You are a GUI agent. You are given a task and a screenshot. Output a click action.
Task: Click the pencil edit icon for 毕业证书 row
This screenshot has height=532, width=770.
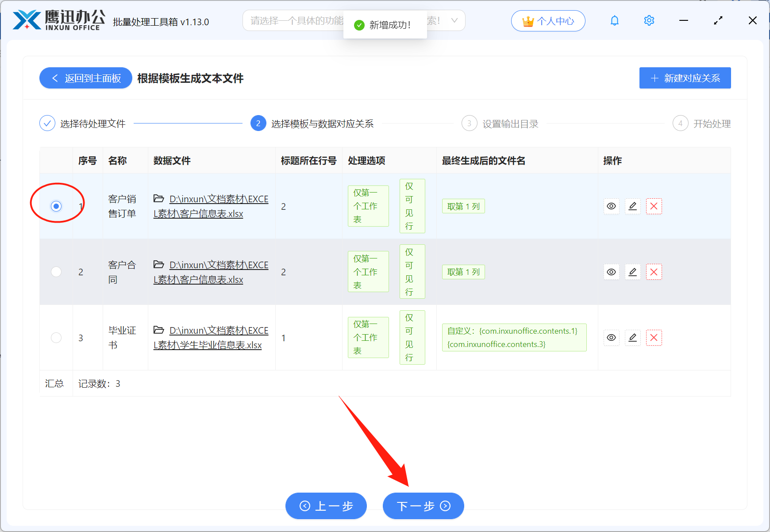pos(632,338)
